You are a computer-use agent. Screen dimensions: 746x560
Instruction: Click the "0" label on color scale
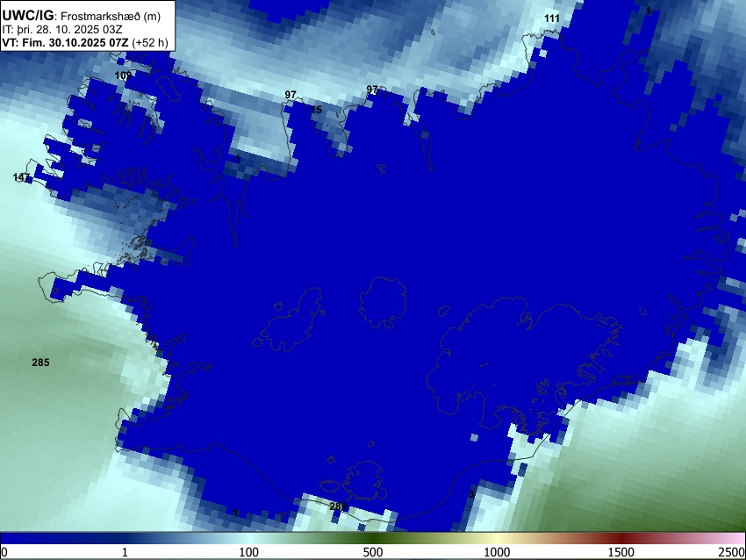click(x=4, y=552)
